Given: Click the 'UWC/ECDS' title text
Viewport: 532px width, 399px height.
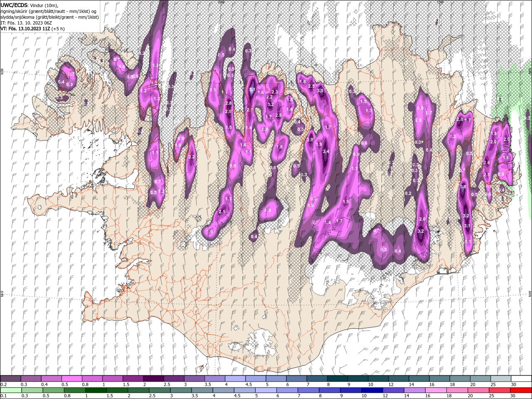Looking at the screenshot, I should click(15, 5).
